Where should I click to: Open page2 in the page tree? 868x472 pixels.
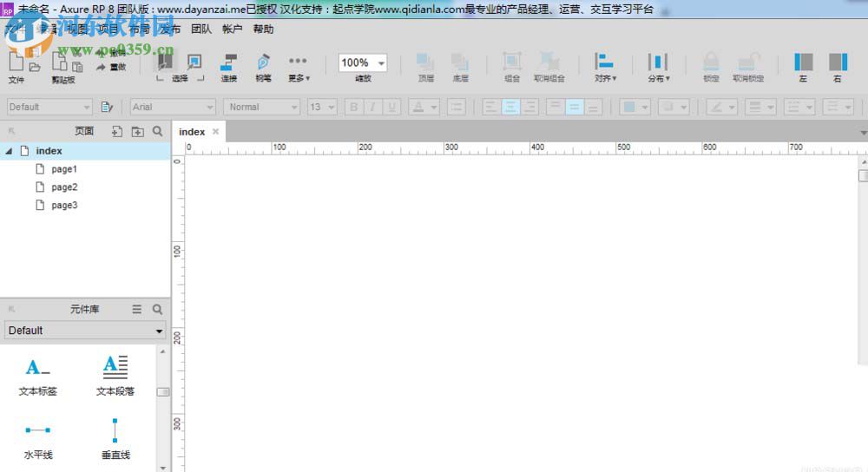tap(64, 187)
